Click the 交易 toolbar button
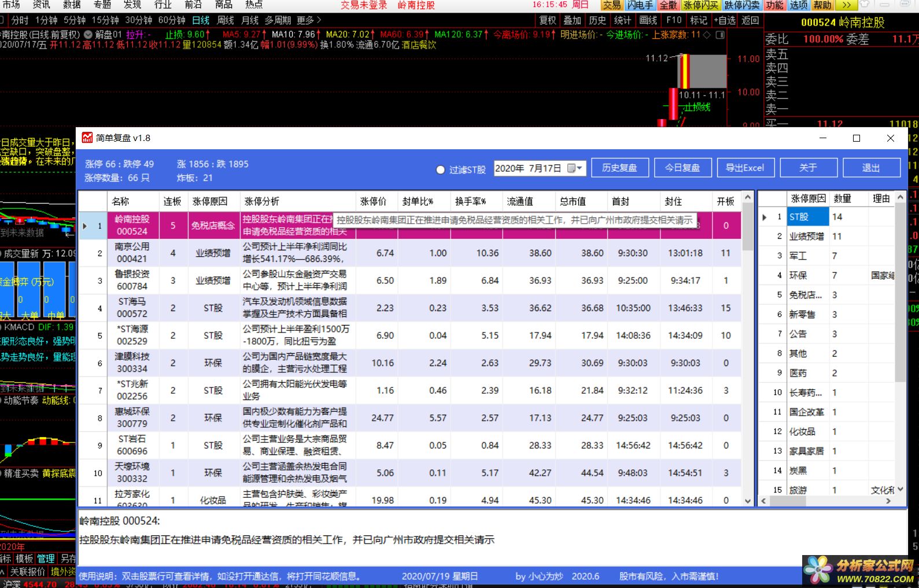The width and height of the screenshot is (919, 588). click(x=612, y=5)
